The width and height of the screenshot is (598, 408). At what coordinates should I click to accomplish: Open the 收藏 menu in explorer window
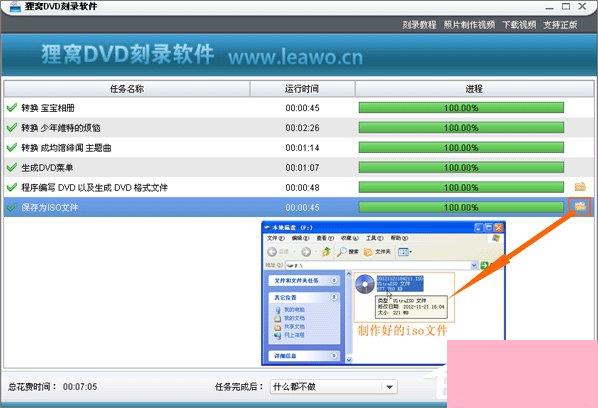point(349,238)
